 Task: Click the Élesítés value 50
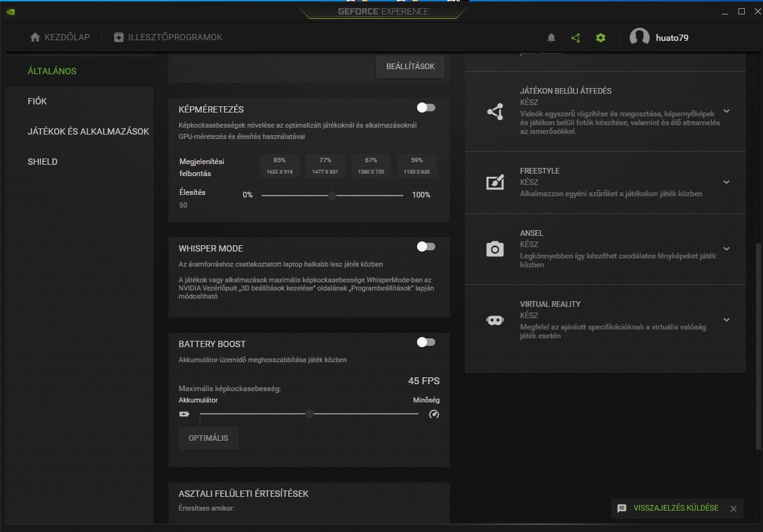pyautogui.click(x=183, y=205)
